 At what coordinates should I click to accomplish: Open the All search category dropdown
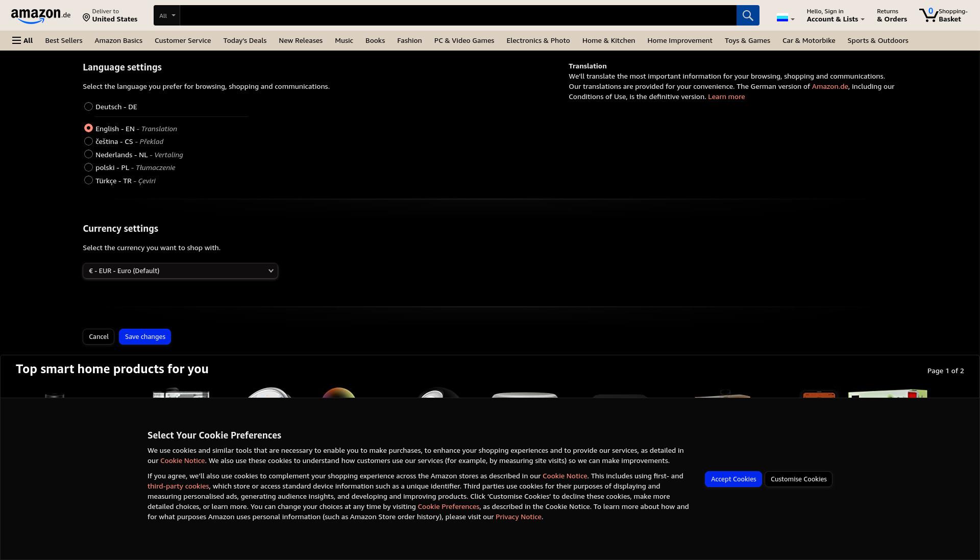coord(167,15)
